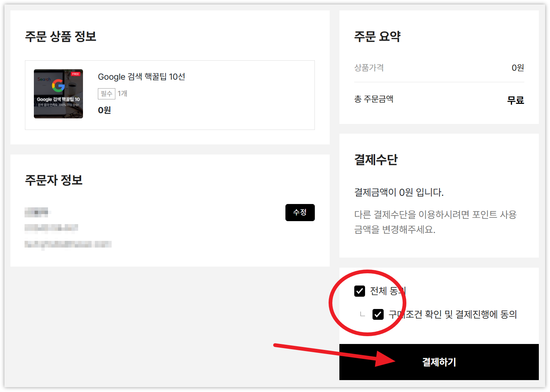
Task: Open the Google 검색 핵꿀팁 product thumbnail
Action: (x=58, y=94)
